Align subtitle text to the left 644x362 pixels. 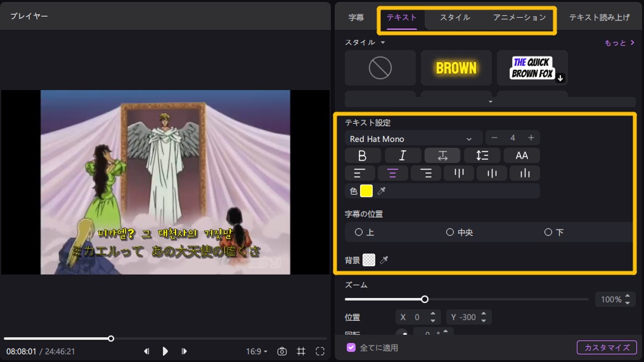click(x=360, y=174)
